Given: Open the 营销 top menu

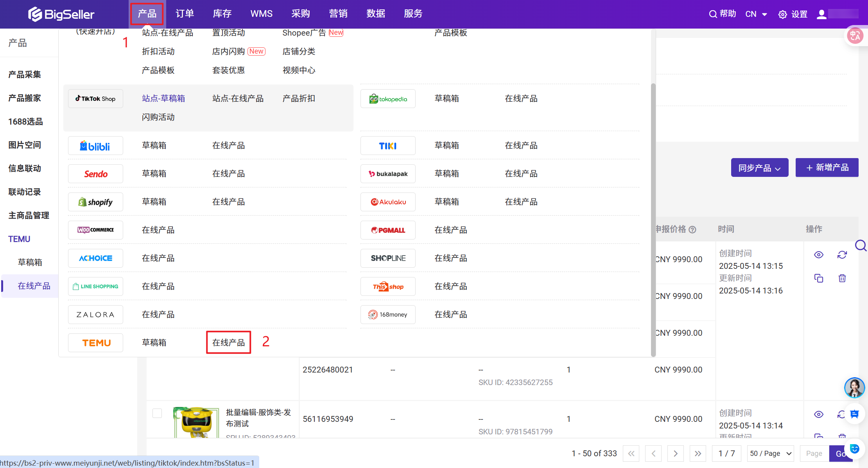Looking at the screenshot, I should pos(338,14).
